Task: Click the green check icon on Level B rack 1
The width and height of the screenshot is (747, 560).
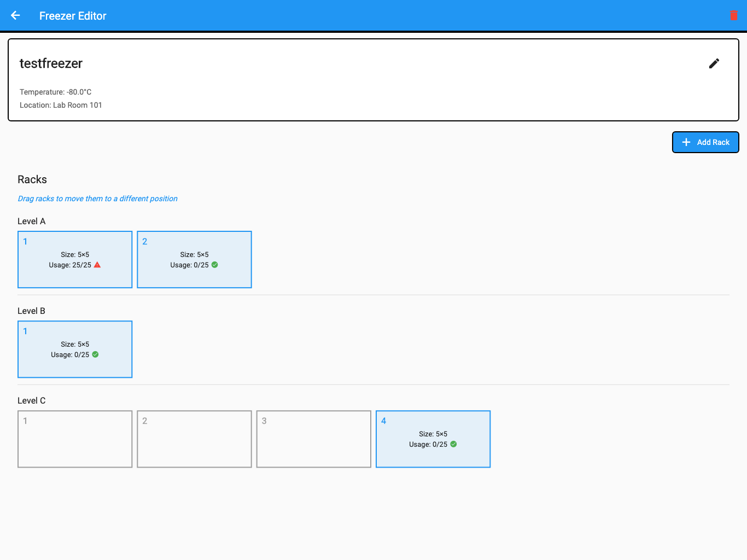Action: point(96,354)
